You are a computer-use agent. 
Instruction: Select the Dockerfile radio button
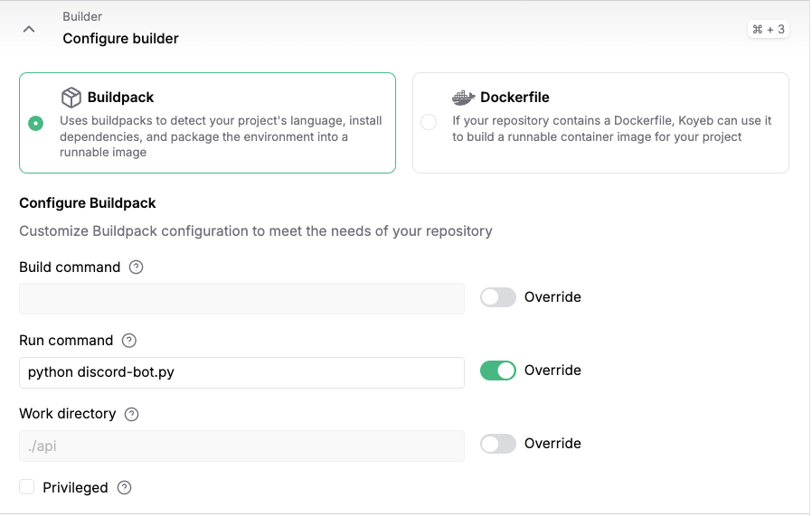(429, 122)
